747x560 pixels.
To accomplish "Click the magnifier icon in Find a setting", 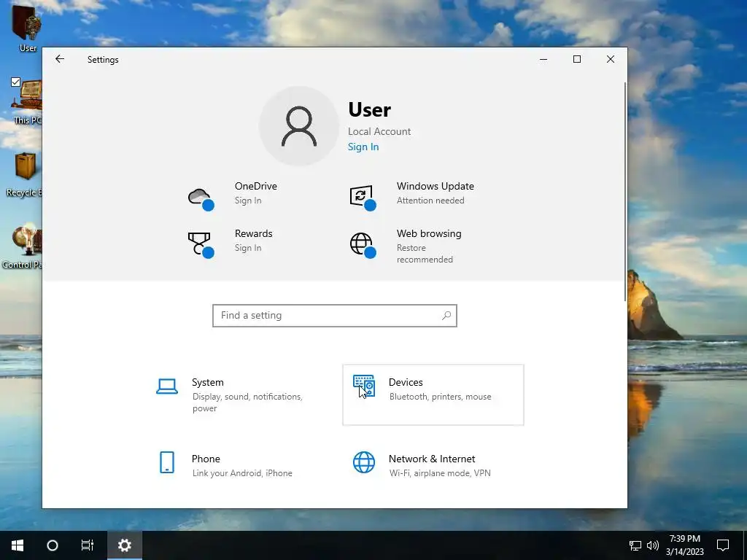I will [446, 315].
